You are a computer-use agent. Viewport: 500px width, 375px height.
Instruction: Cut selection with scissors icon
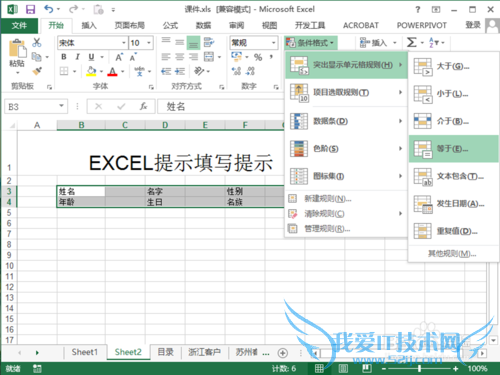[x=37, y=42]
